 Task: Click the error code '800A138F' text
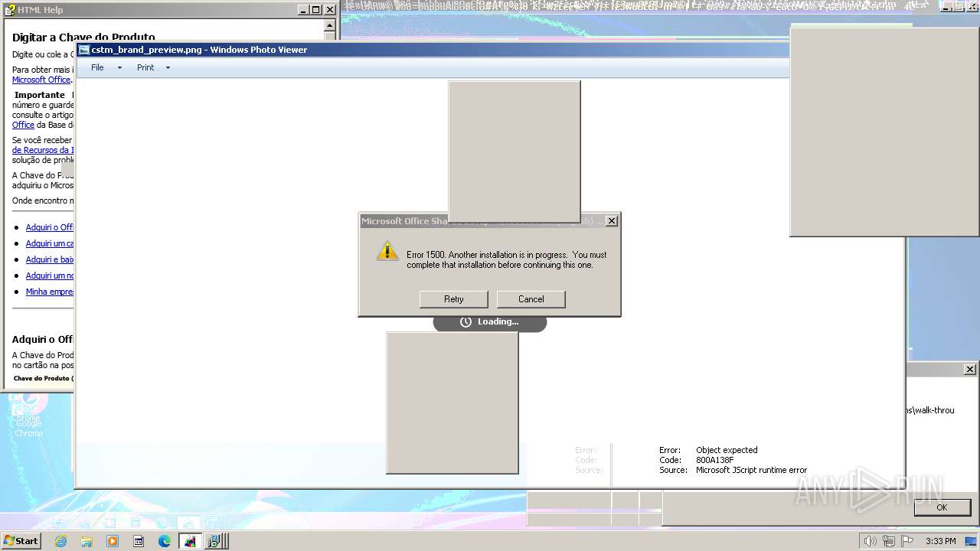click(714, 460)
